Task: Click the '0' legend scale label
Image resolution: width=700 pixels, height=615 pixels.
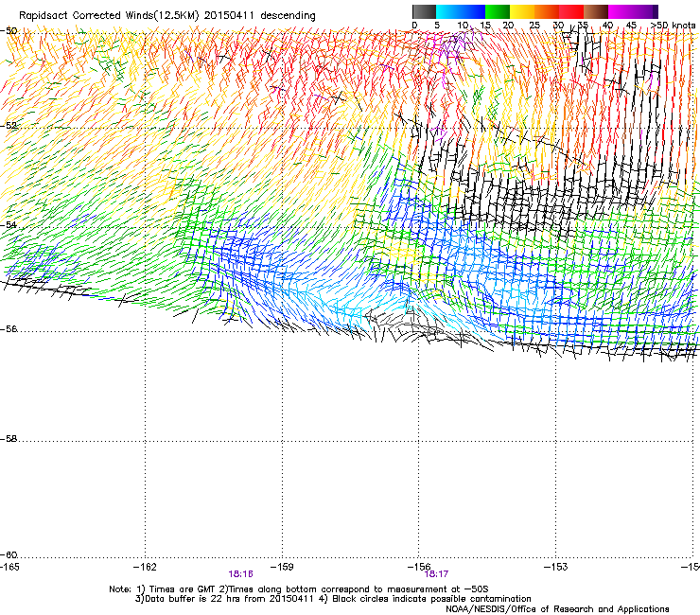Action: (414, 26)
